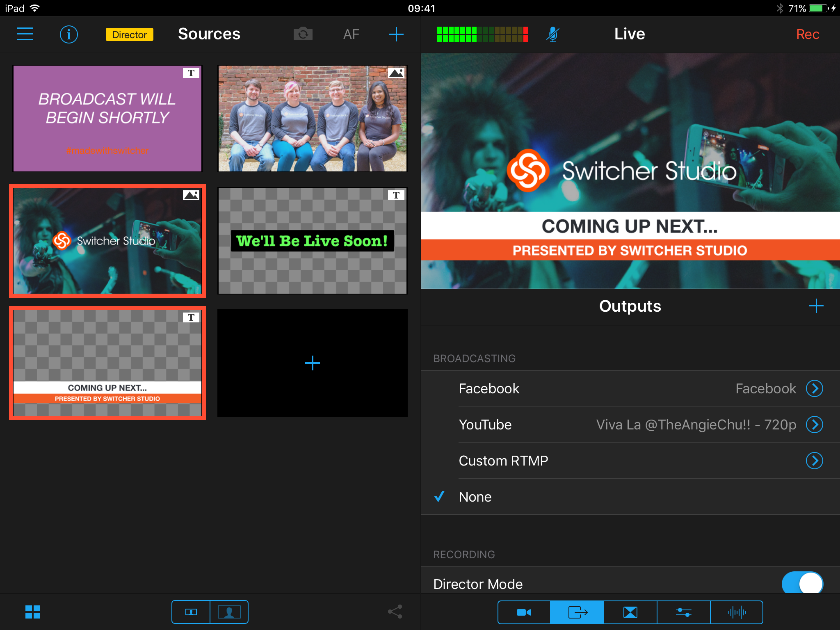Open the audio waveform tab
This screenshot has height=630, width=840.
(x=737, y=612)
